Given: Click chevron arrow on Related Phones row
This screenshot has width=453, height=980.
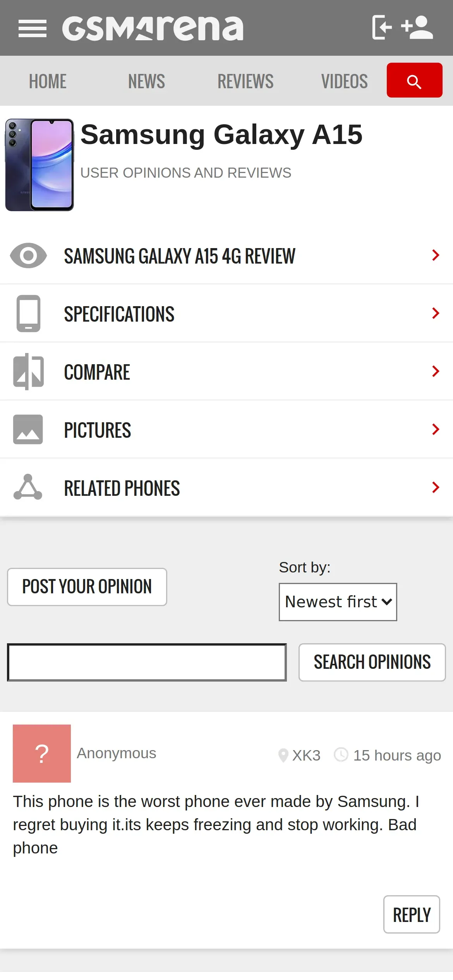Looking at the screenshot, I should click(436, 487).
